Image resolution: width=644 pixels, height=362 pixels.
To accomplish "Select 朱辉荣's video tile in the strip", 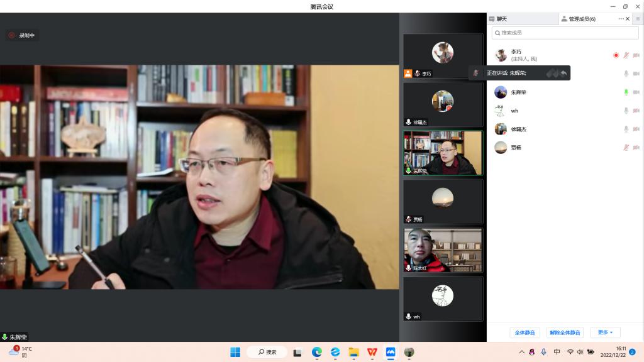I will [443, 153].
